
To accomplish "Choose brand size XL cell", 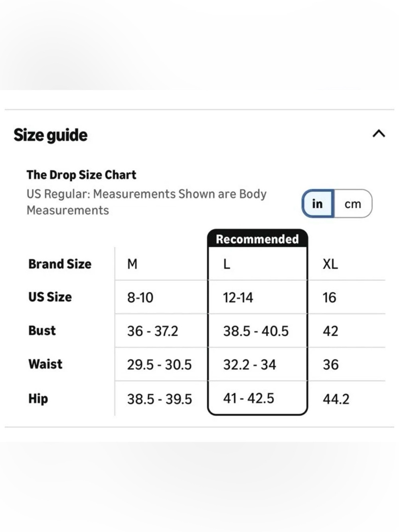I will click(346, 264).
